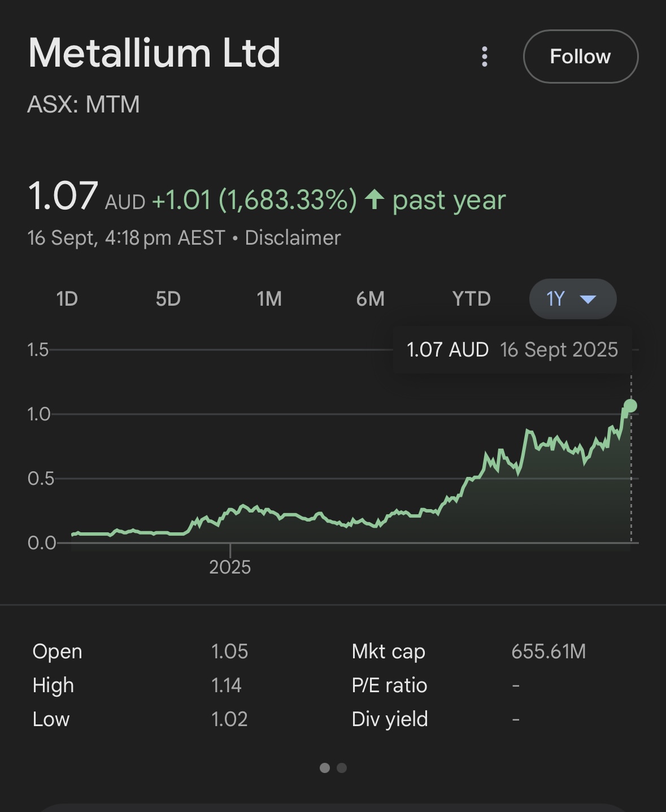Open the Disclaimer link
666x812 pixels.
[x=293, y=238]
